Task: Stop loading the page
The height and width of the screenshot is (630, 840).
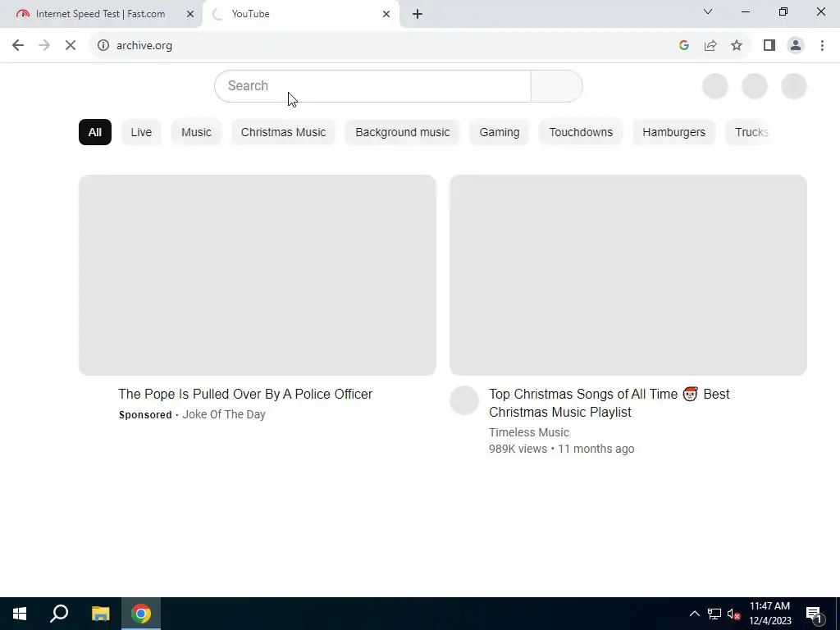Action: click(71, 46)
